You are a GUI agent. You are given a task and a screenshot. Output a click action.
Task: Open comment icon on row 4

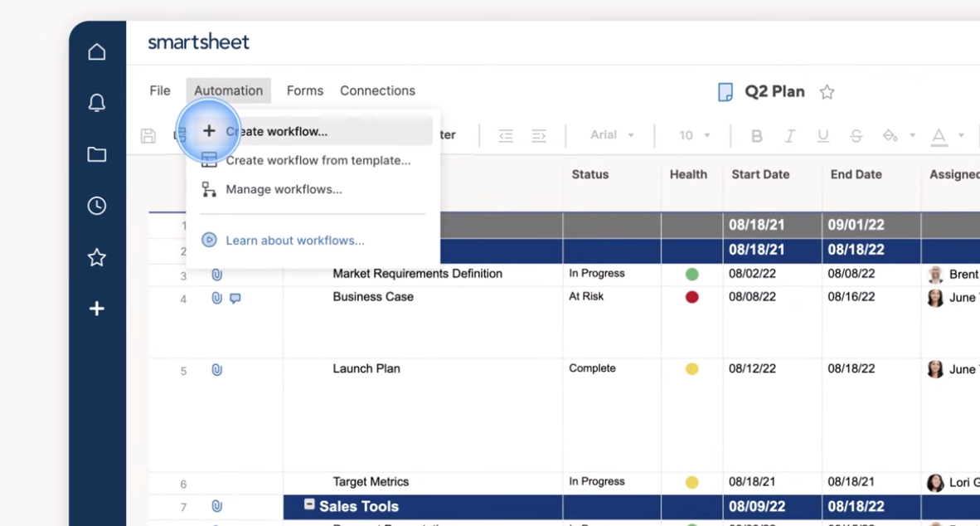point(235,299)
